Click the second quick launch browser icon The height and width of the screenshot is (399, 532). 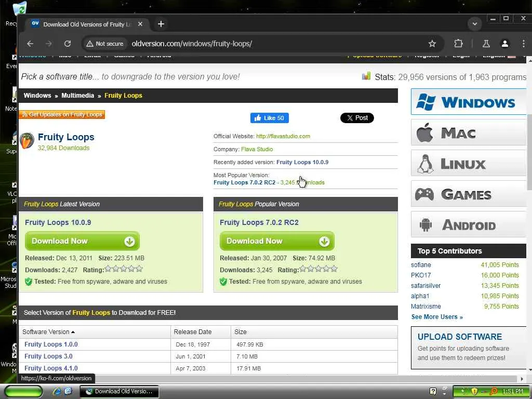68,391
